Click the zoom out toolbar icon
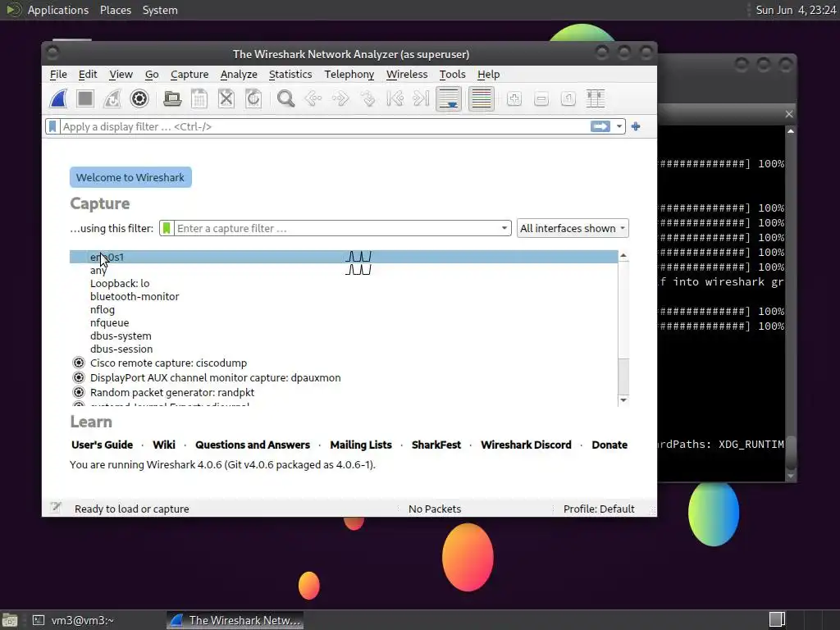Image resolution: width=840 pixels, height=630 pixels. (x=541, y=98)
